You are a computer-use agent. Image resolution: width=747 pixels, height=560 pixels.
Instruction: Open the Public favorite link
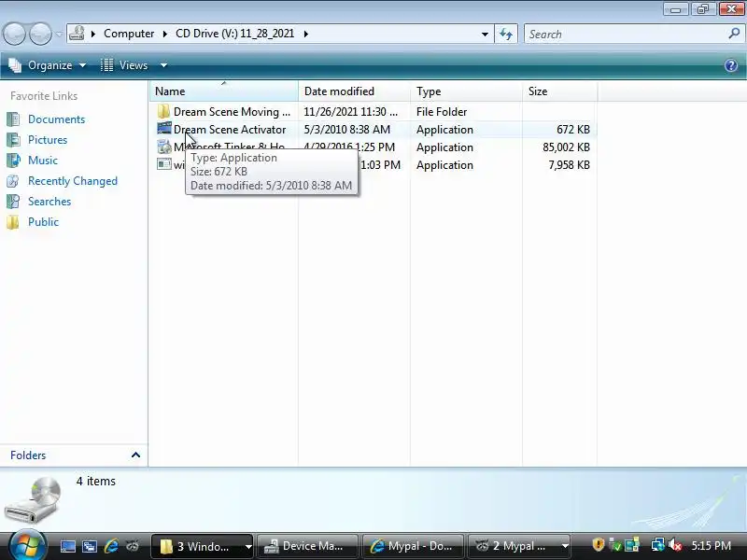[43, 222]
